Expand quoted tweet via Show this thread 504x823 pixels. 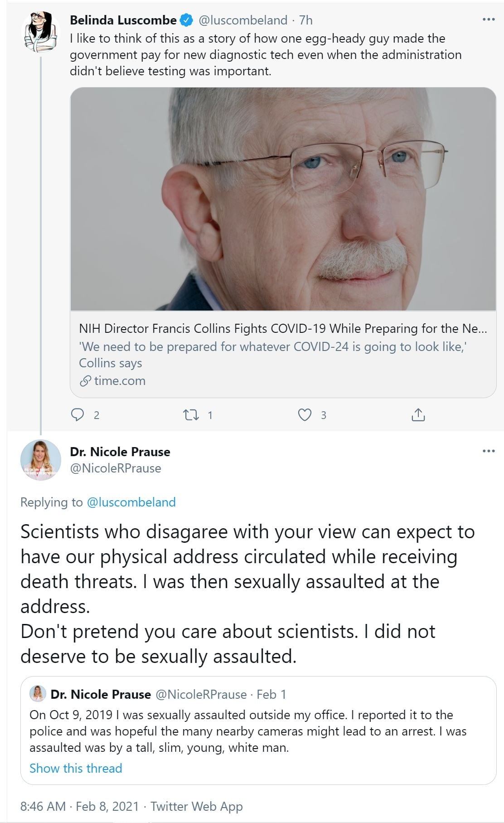tap(76, 768)
